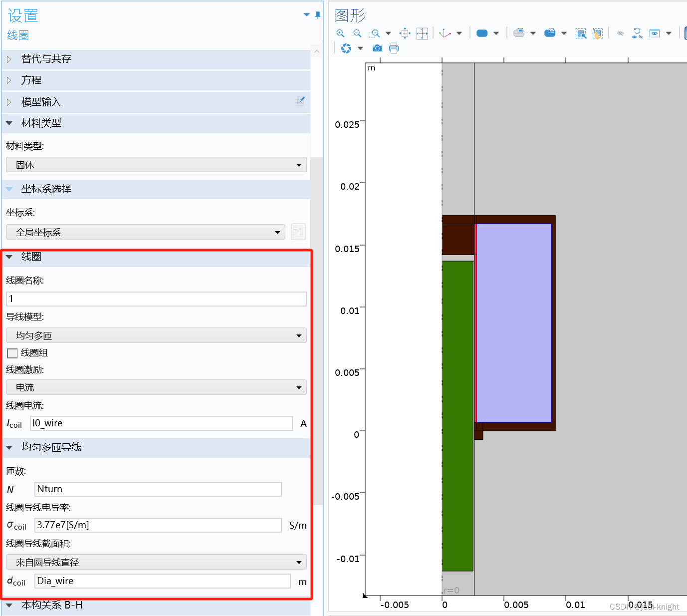Click the Reset Hiding icon
This screenshot has width=687, height=616.
tap(637, 33)
